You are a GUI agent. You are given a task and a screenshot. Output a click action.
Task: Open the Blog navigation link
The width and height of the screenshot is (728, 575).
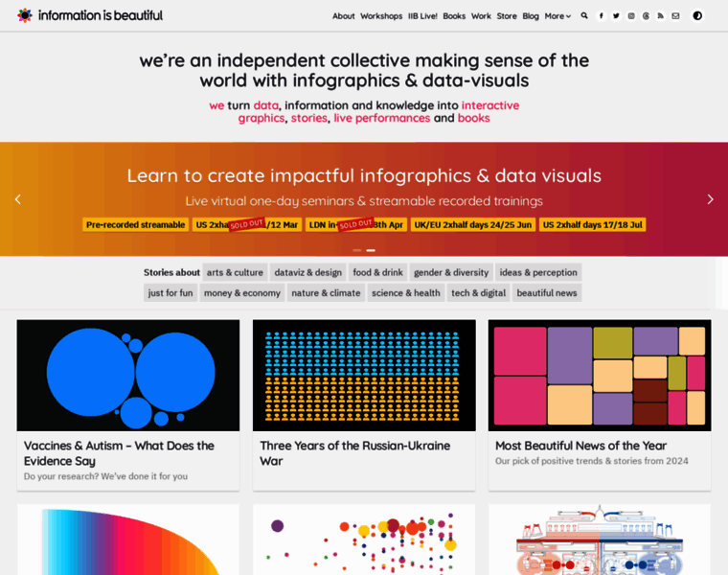click(531, 16)
